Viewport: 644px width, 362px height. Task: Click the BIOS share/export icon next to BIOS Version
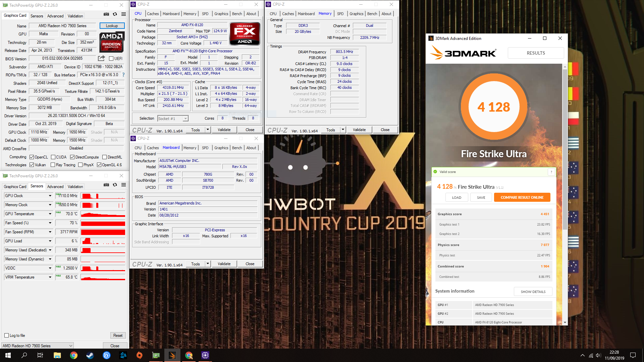click(x=101, y=58)
